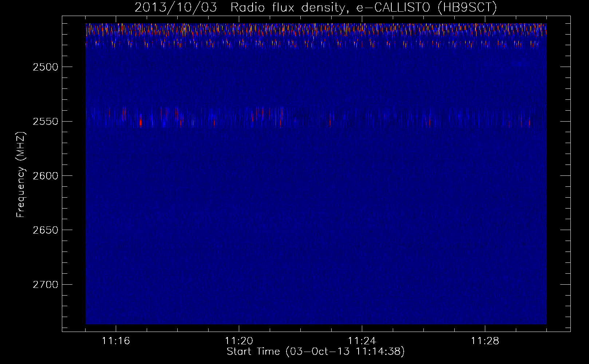Image resolution: width=589 pixels, height=364 pixels.
Task: Click the Start Time axis caption
Action: coord(316,352)
